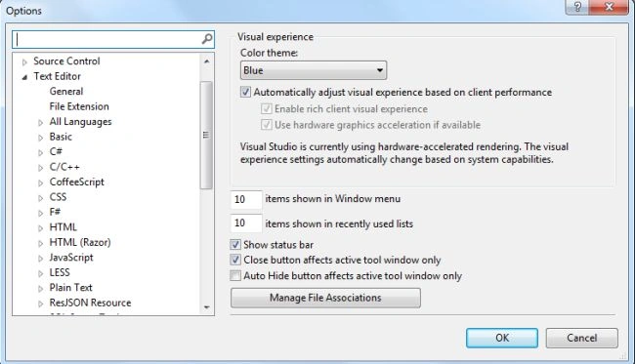Select File Extension tree item
635x364 pixels.
coord(79,106)
